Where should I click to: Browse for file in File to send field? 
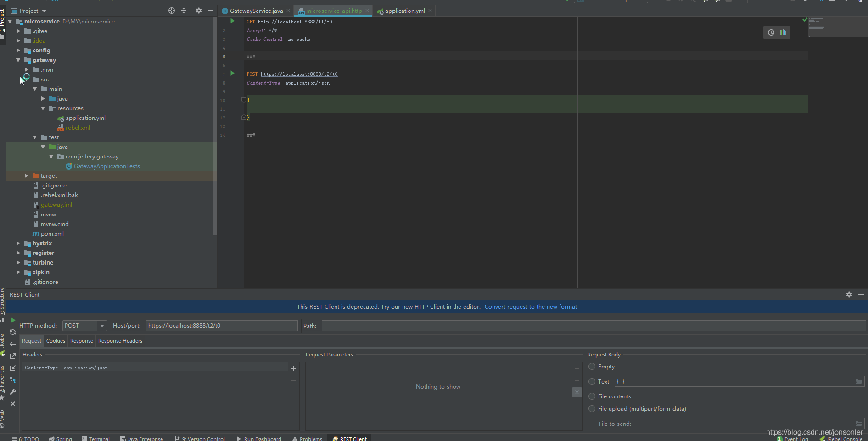click(859, 424)
